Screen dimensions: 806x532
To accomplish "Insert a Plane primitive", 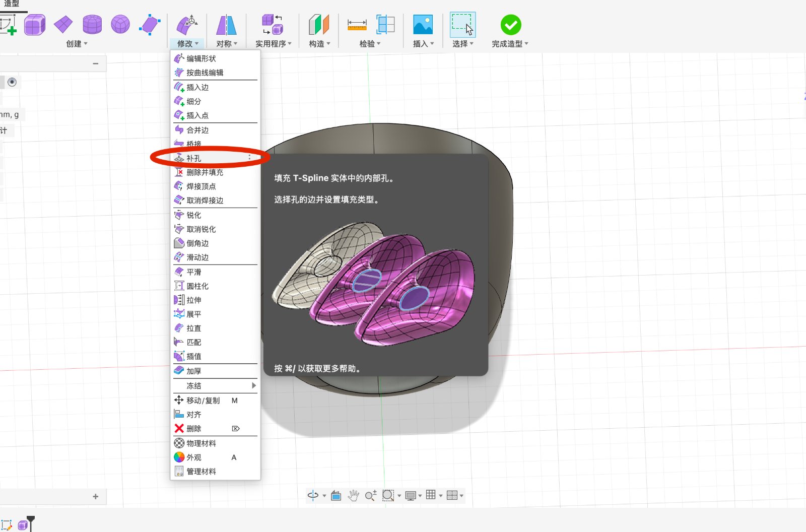I will (63, 25).
